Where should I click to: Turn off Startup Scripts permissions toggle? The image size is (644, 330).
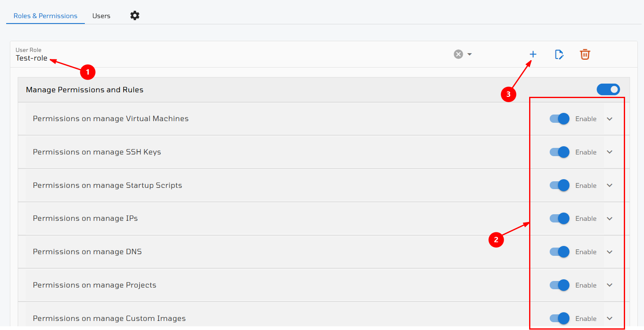pos(560,185)
